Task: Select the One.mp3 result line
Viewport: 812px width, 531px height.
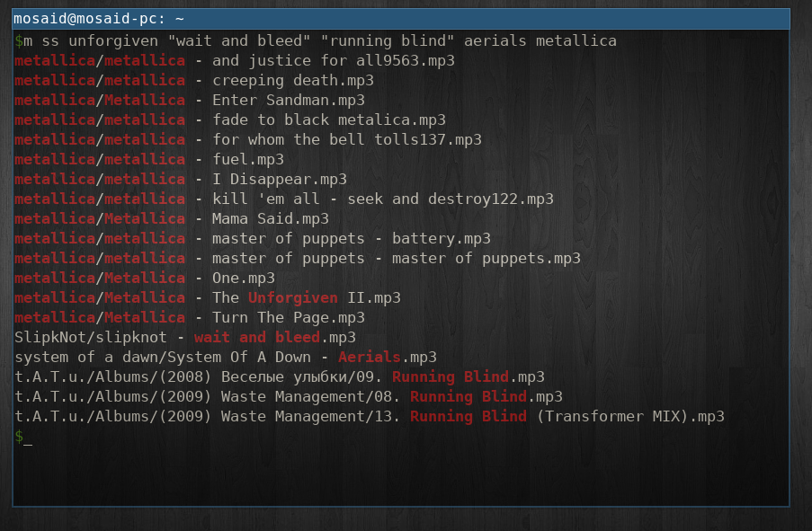Action: point(145,278)
